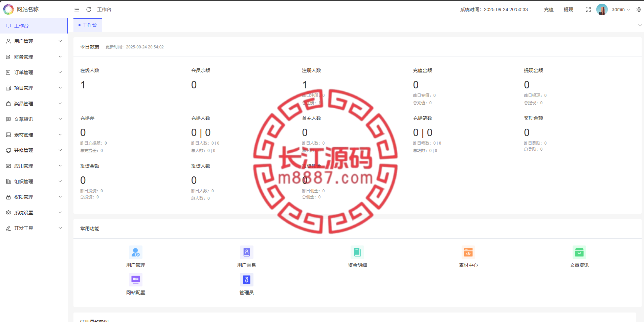Click the 用户关系 shortcut label
The height and width of the screenshot is (322, 644).
point(247,265)
